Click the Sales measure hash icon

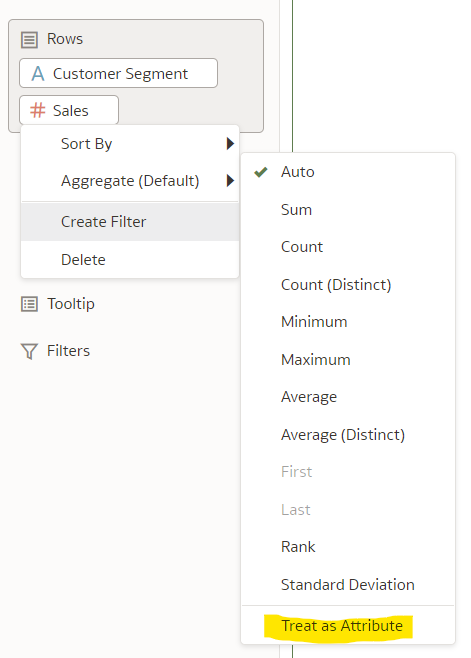click(x=37, y=110)
